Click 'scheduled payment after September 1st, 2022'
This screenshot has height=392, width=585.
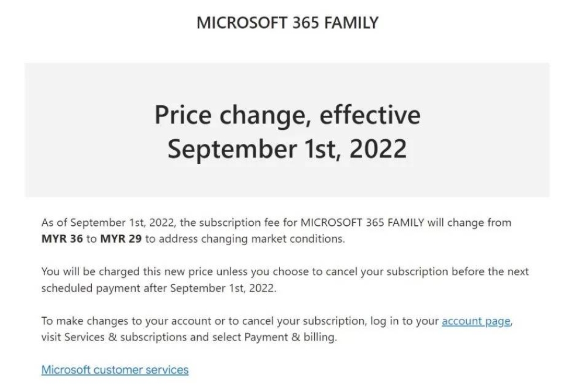click(159, 288)
